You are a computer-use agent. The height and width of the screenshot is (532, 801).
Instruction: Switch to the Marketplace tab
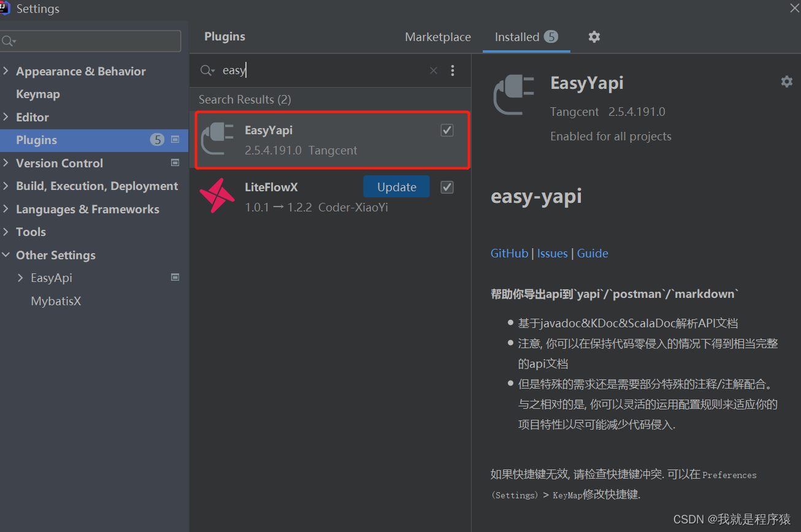coord(438,37)
